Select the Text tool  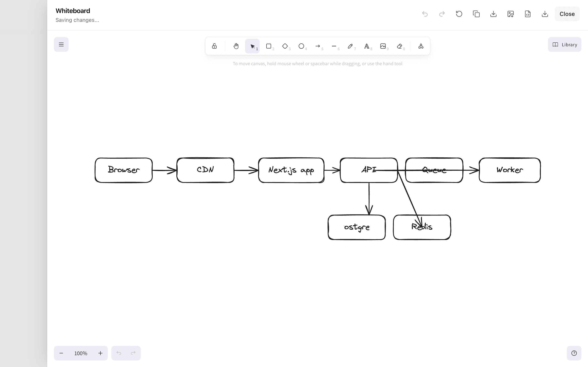pos(367,46)
